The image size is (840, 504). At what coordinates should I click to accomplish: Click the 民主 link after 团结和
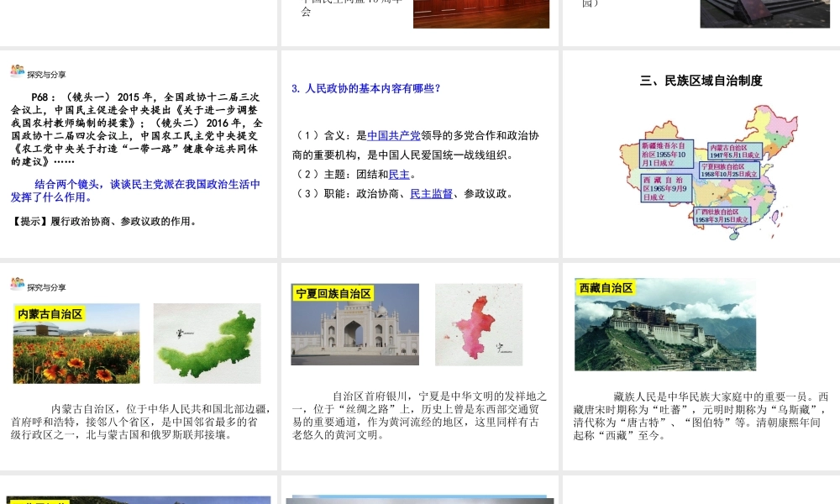pos(399,174)
